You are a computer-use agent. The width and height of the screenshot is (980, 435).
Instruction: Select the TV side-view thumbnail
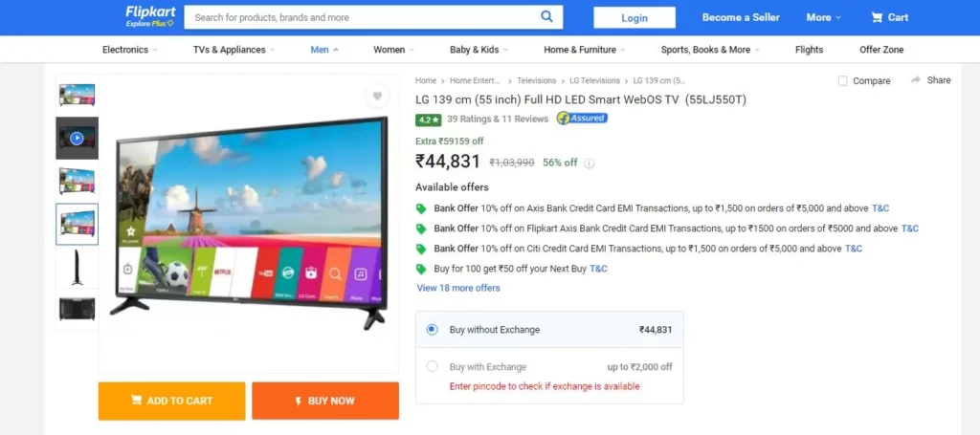[x=77, y=267]
